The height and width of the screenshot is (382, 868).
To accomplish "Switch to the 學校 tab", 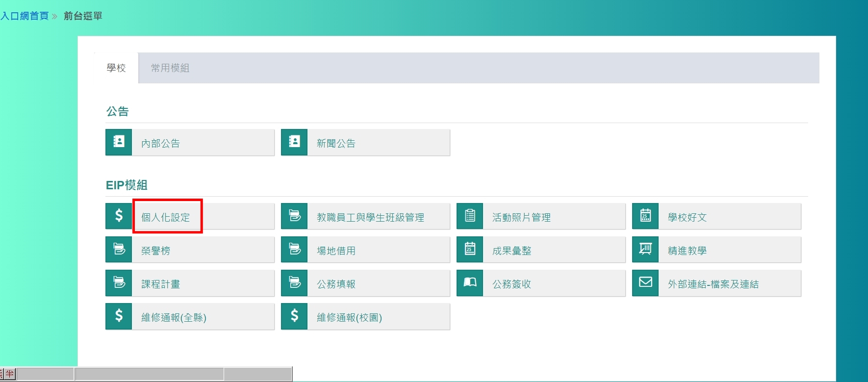I will tap(116, 68).
